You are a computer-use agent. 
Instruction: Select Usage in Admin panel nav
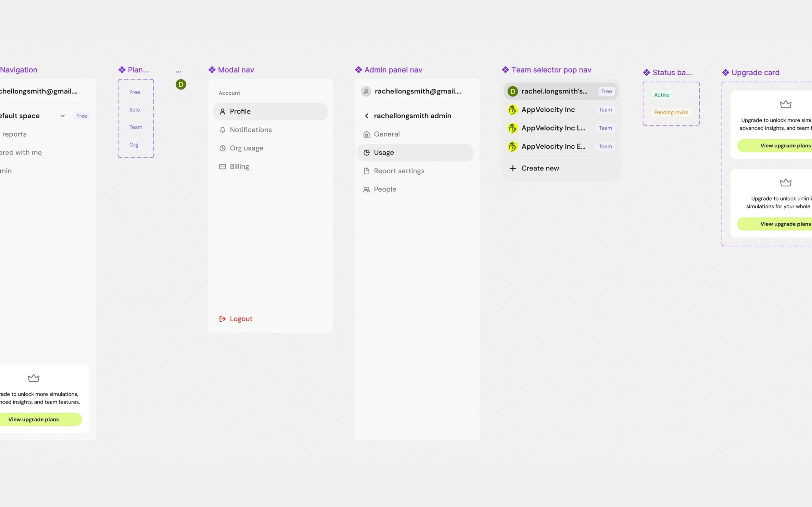tap(415, 153)
